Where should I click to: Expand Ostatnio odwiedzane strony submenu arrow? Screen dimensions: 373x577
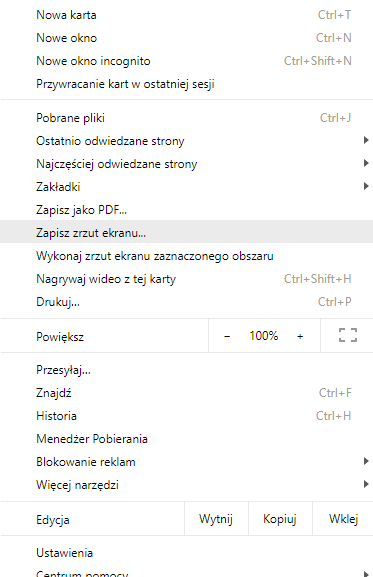point(366,140)
